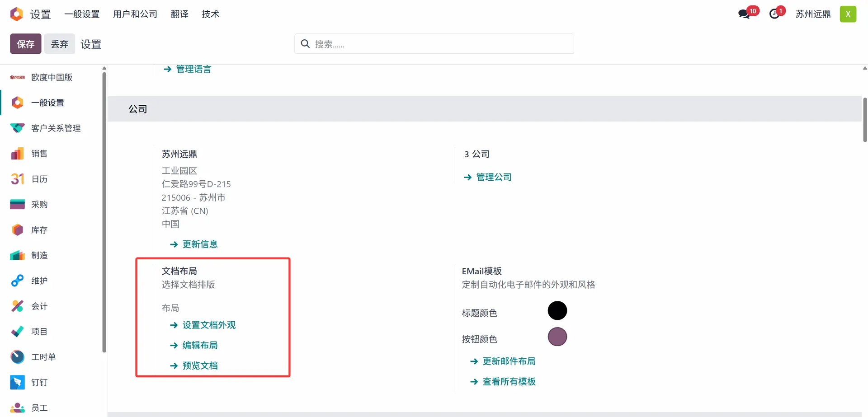Open the 管理公司 link
This screenshot has width=868, height=417.
[494, 177]
